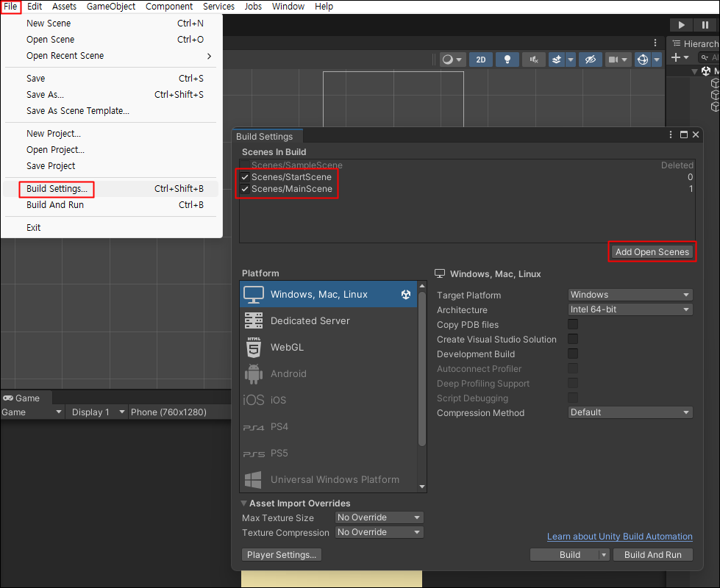The height and width of the screenshot is (588, 720).
Task: Open Target Platform dropdown
Action: pyautogui.click(x=630, y=295)
